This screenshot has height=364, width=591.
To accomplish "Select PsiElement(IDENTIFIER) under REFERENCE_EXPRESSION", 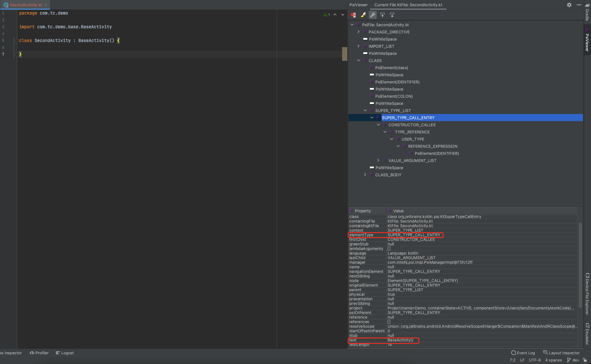I will click(437, 153).
